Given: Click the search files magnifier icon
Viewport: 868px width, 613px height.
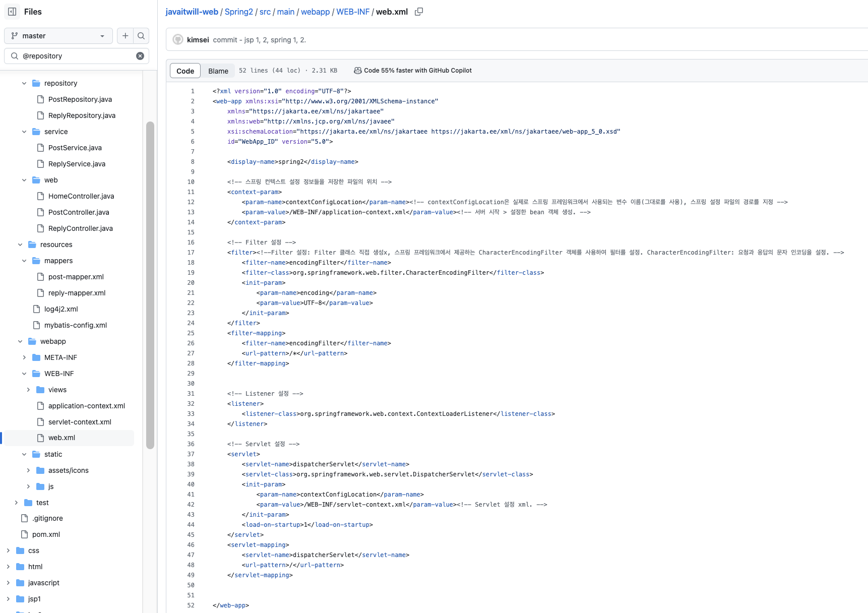Looking at the screenshot, I should click(141, 36).
